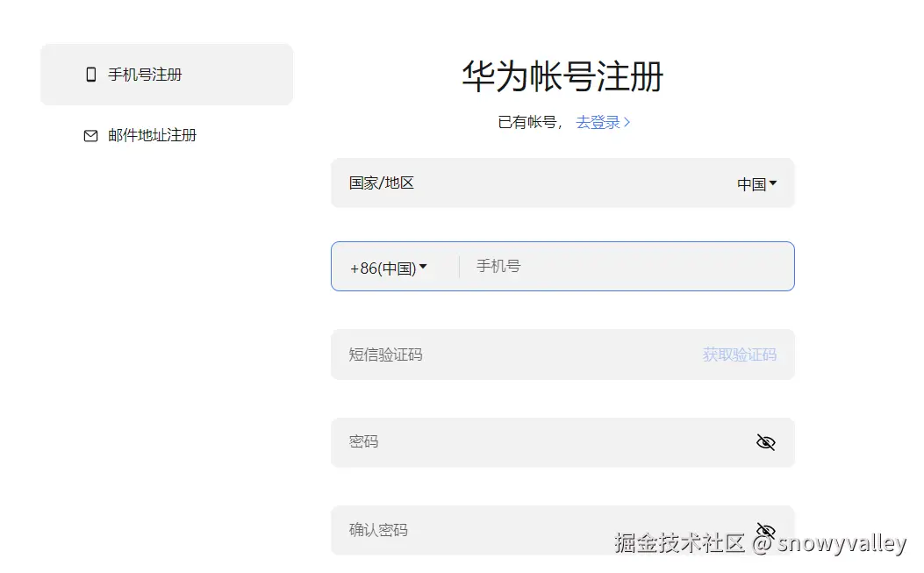Viewport: 924px width, 573px height.
Task: Select the 中国 region value
Action: tap(751, 184)
